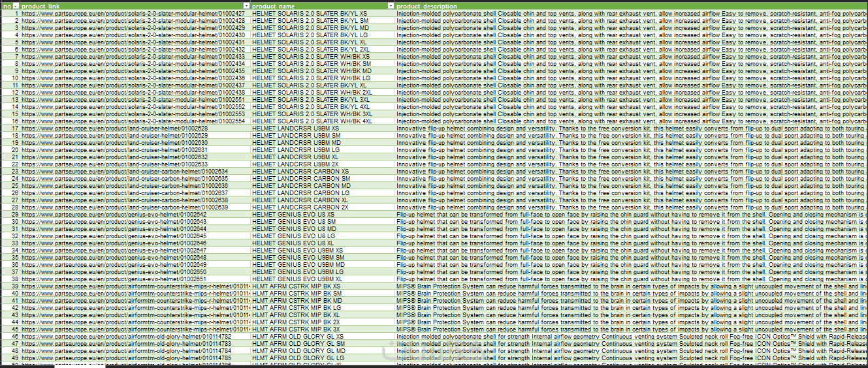
Task: Select the no cell with value 39
Action: click(x=10, y=286)
